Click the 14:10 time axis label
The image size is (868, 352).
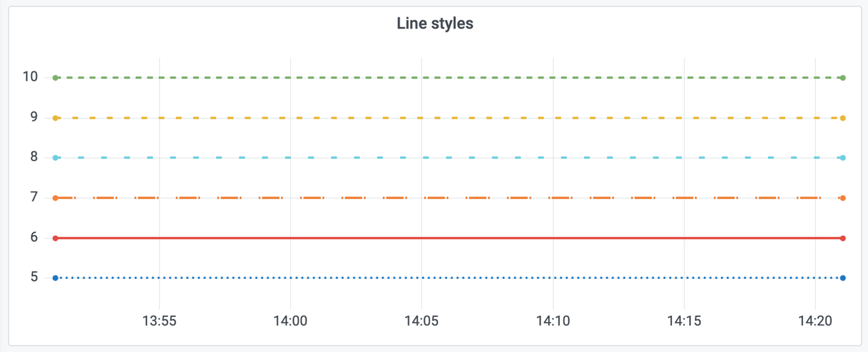[x=553, y=322]
